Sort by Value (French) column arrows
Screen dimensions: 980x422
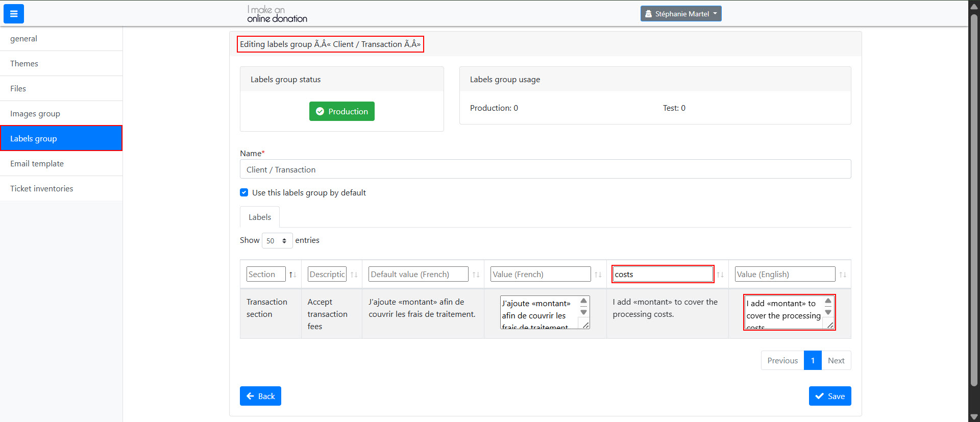tap(598, 275)
